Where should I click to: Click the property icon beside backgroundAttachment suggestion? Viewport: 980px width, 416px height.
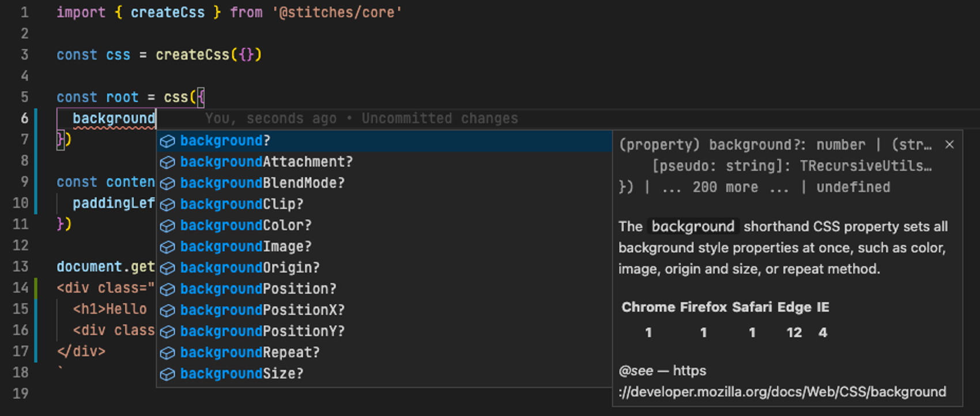tap(167, 162)
